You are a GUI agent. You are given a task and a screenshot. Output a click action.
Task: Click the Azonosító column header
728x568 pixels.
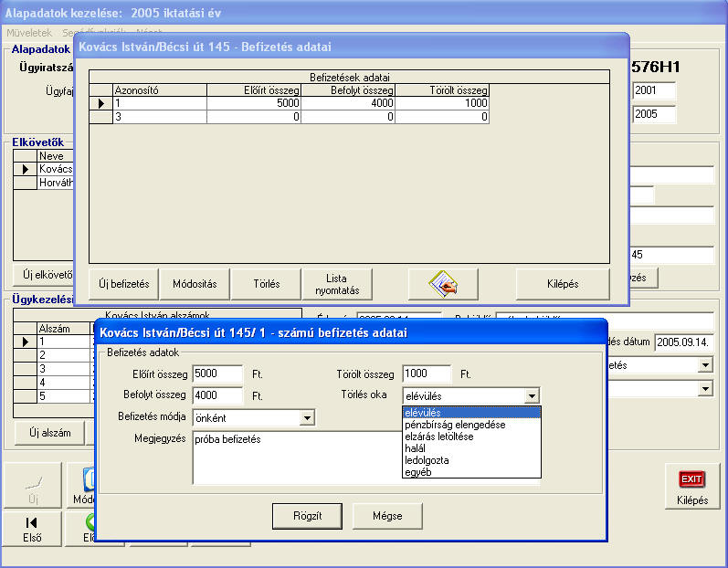tap(160, 90)
